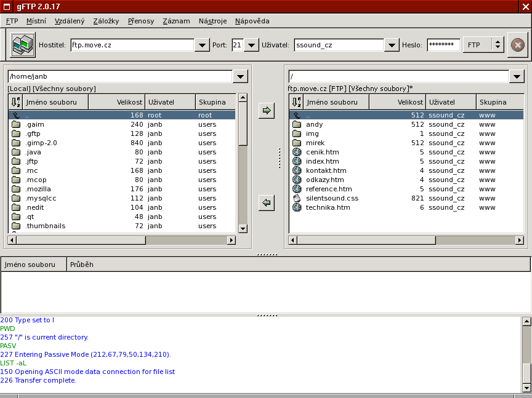This screenshot has width=532, height=398.
Task: Click the kontakt.htm web file icon
Action: tap(297, 170)
